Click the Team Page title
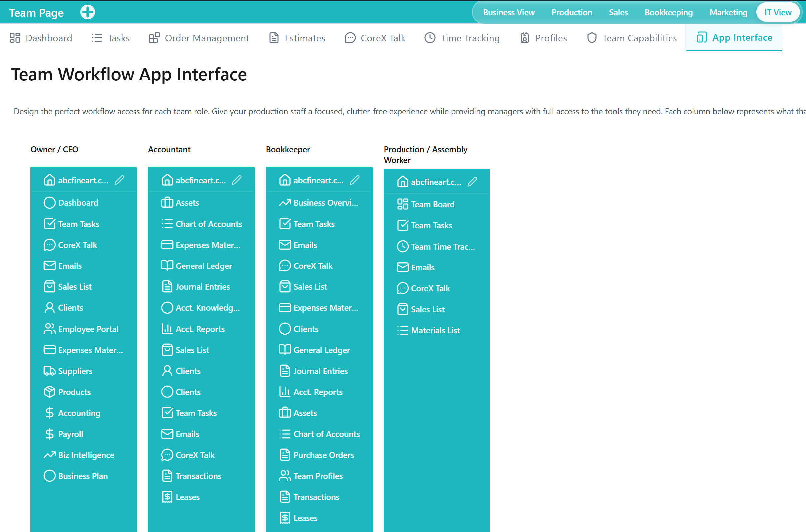Screen dimensions: 806x532 36,13
